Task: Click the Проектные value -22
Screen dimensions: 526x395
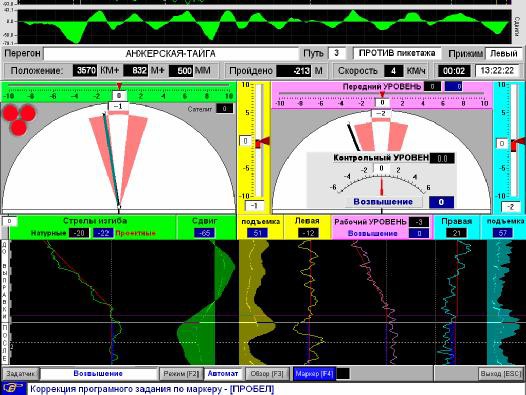Action: (x=103, y=233)
